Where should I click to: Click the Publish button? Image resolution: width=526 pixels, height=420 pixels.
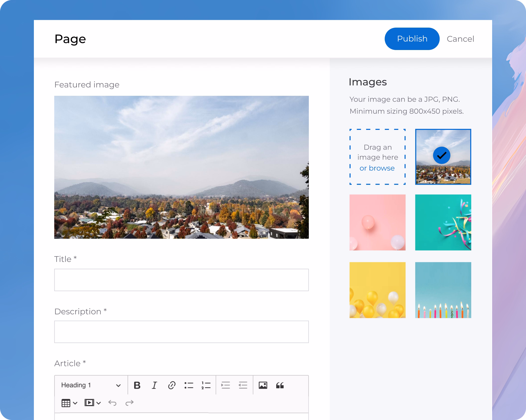tap(412, 39)
